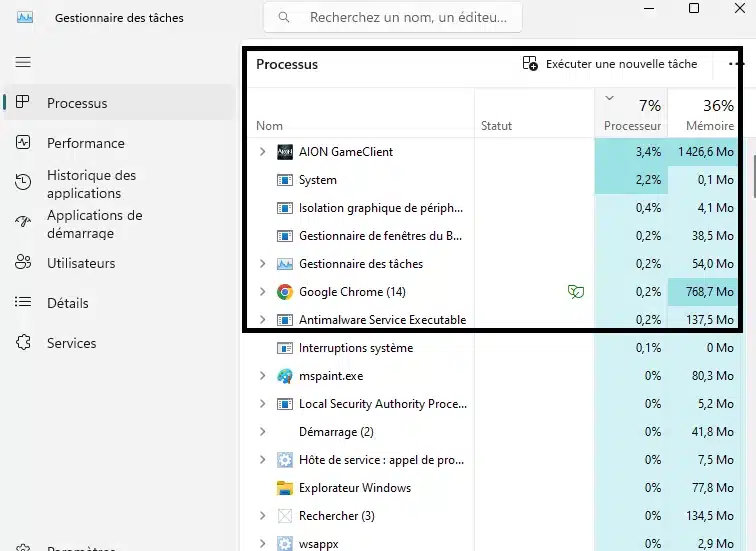Select the wsappx process name
This screenshot has height=551, width=756.
(x=319, y=544)
